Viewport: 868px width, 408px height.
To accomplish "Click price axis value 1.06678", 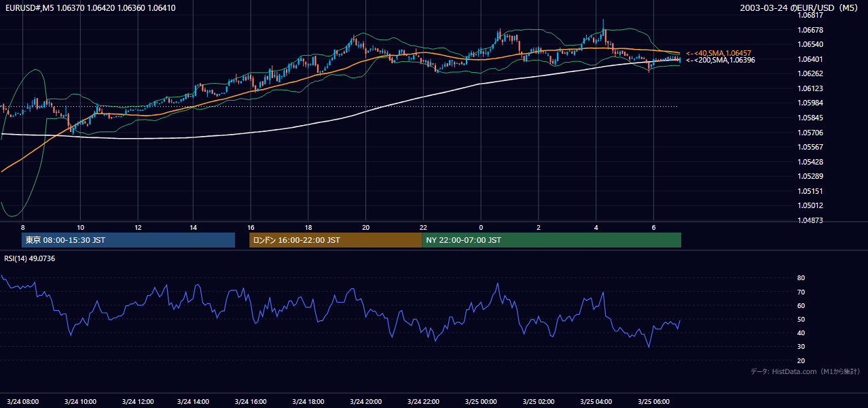I will [810, 31].
